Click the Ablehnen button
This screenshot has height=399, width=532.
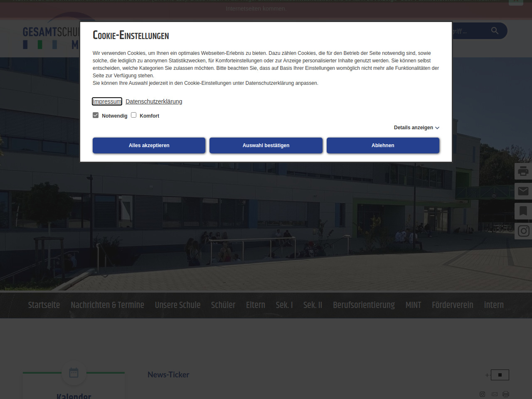pyautogui.click(x=383, y=145)
